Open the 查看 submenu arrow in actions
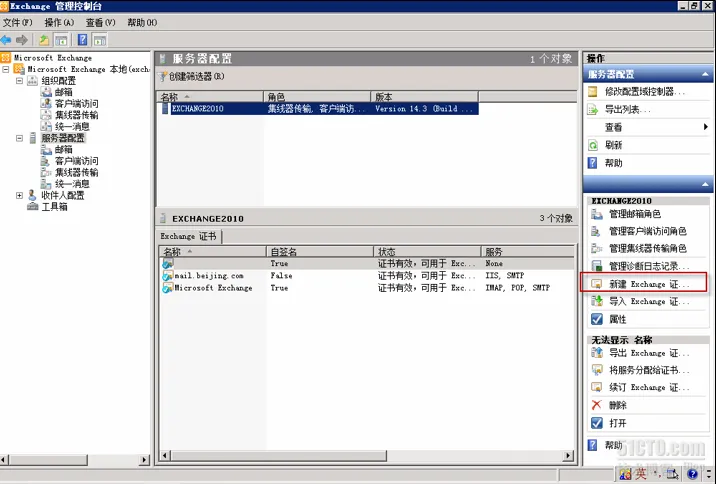The width and height of the screenshot is (716, 484). 706,127
